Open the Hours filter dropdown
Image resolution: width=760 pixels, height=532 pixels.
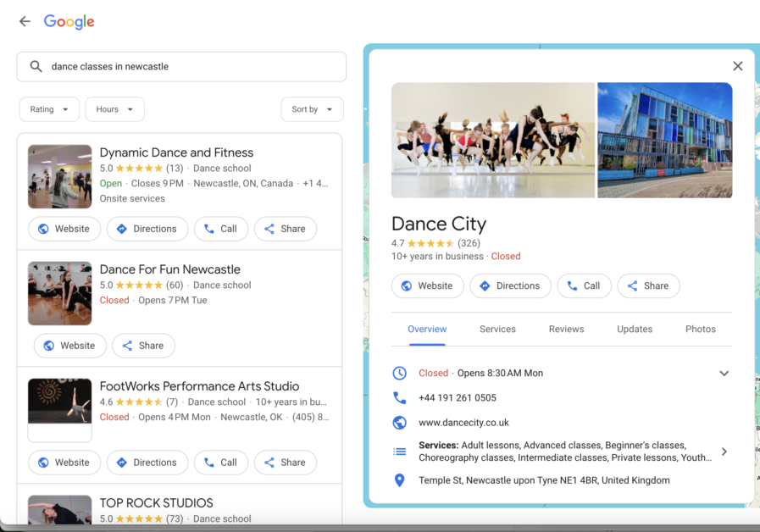115,109
